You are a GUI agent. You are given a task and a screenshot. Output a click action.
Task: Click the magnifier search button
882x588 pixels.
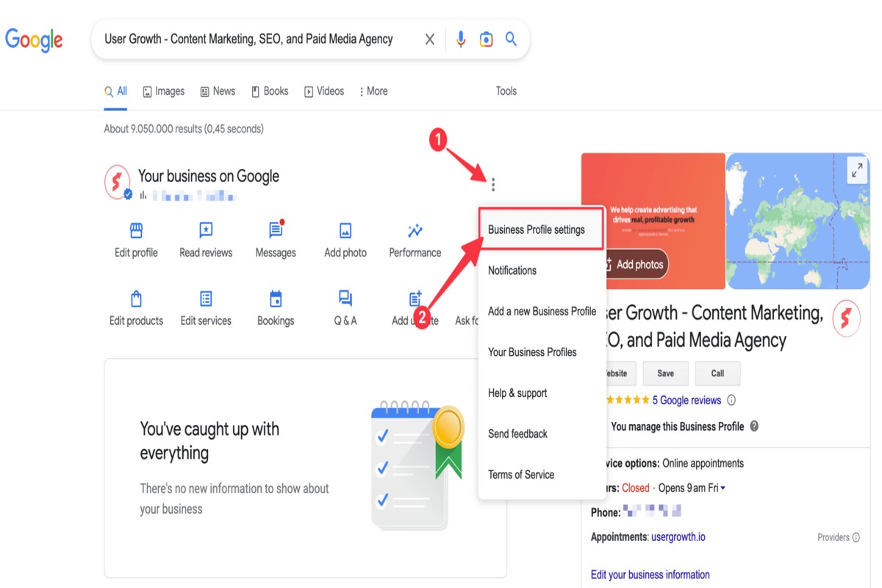(x=511, y=39)
